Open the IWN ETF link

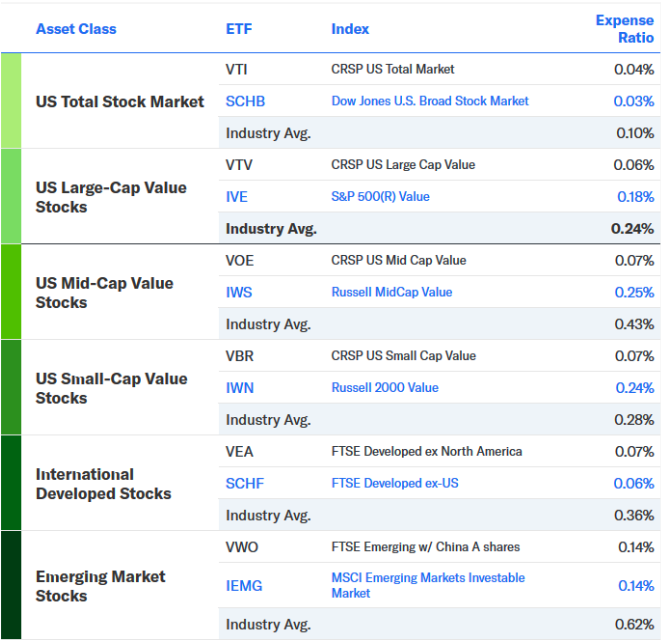pyautogui.click(x=239, y=387)
